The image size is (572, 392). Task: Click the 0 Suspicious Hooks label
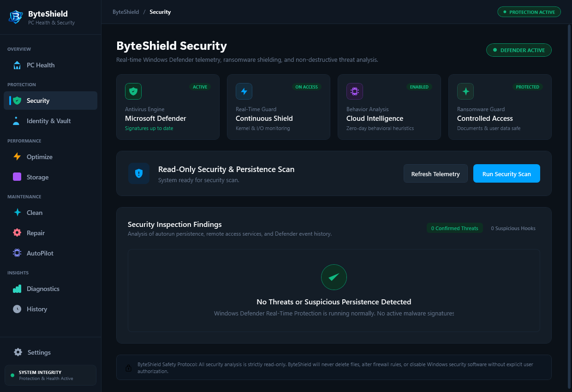click(x=513, y=228)
